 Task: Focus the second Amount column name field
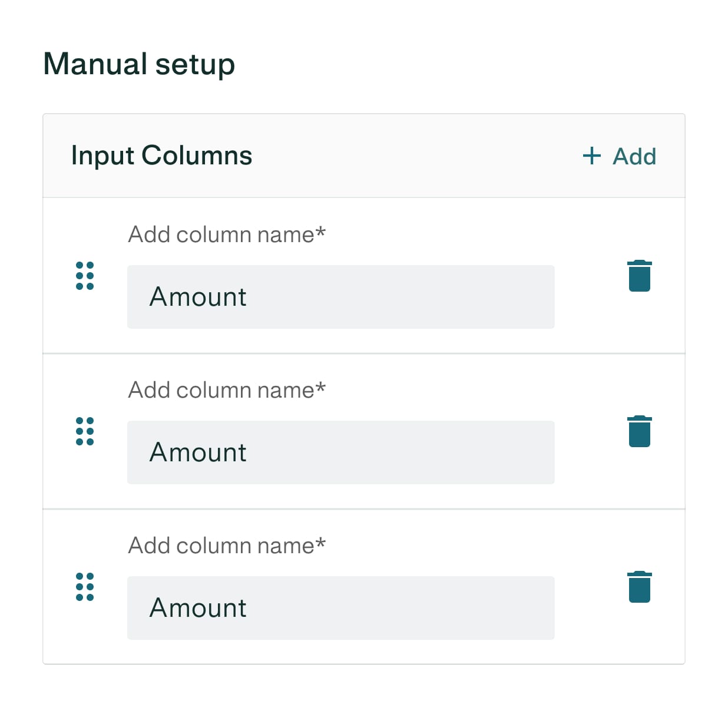pos(340,452)
